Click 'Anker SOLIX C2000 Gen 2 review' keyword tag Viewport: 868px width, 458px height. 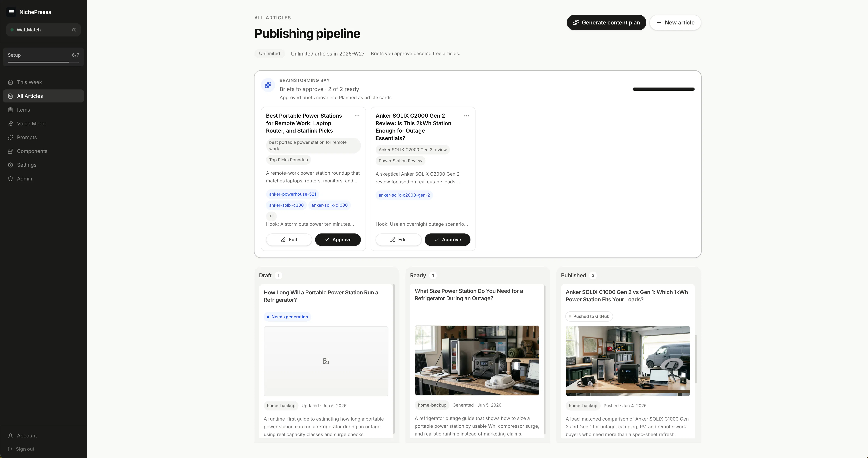[412, 150]
